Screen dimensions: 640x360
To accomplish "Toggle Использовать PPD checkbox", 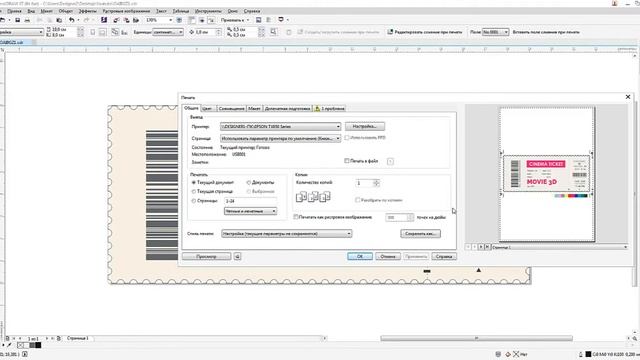I will point(347,138).
